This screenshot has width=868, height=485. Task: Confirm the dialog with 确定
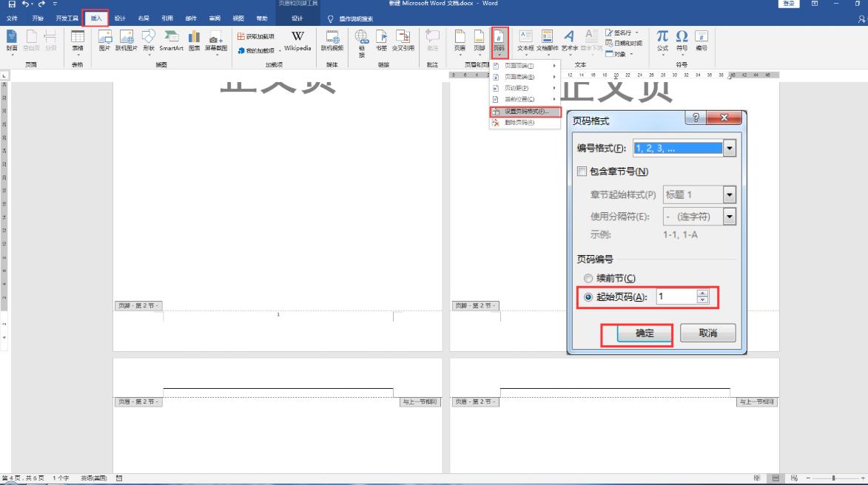pyautogui.click(x=646, y=333)
